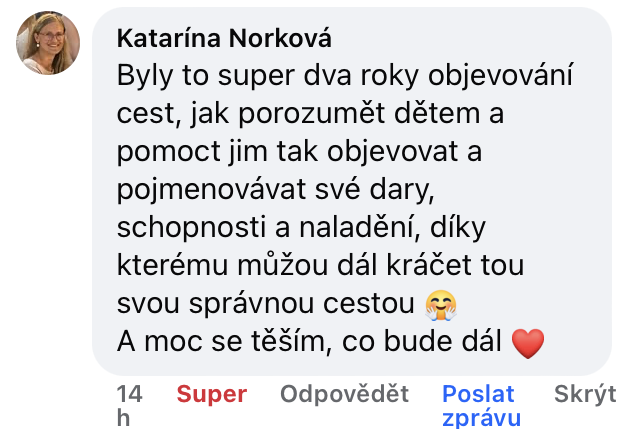Reply using the Odpovědět button
636x436 pixels.
click(344, 394)
